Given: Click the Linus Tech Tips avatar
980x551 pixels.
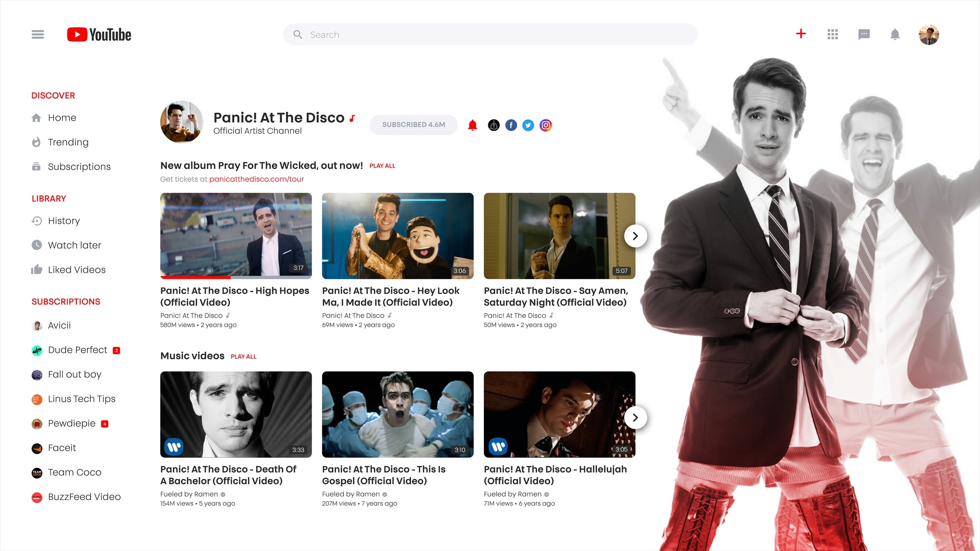Looking at the screenshot, I should (x=37, y=399).
